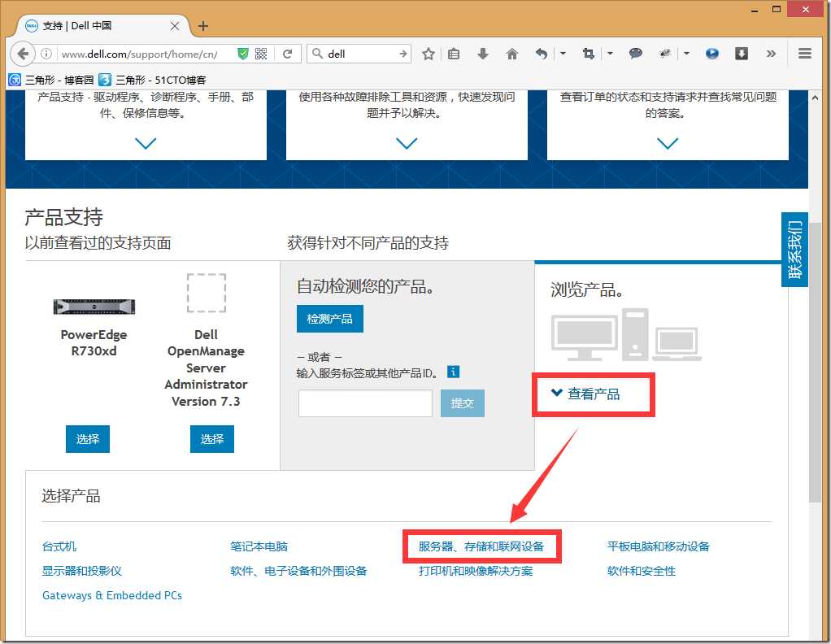Reload the page with the refresh icon
This screenshot has width=831, height=644.
click(x=288, y=54)
